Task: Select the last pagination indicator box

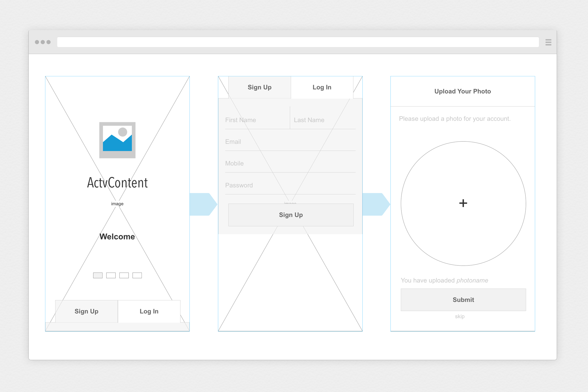Action: [x=137, y=275]
